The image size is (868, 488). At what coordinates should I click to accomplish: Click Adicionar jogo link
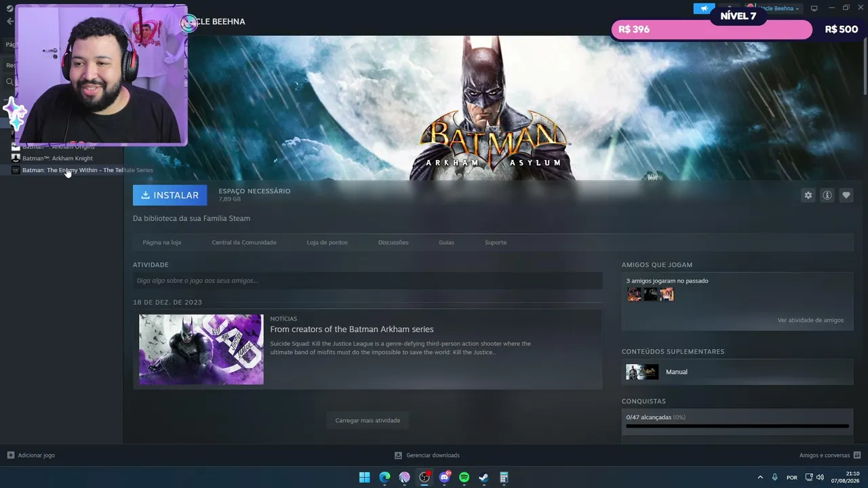pos(37,455)
